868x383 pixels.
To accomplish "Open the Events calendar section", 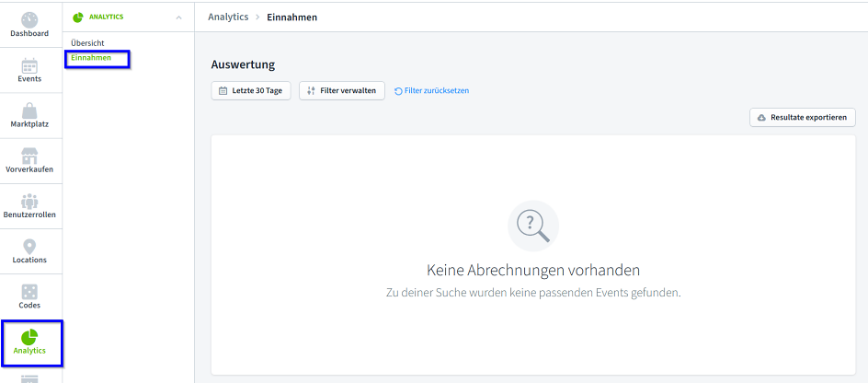I will tap(29, 70).
